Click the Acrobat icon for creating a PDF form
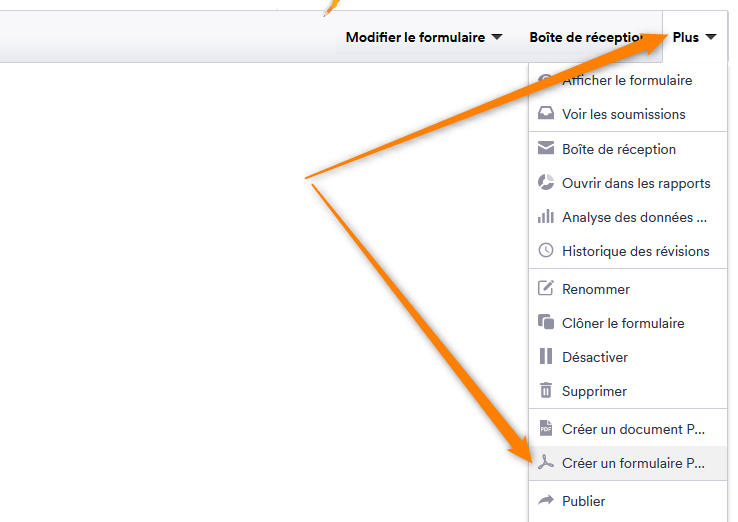 pos(545,462)
